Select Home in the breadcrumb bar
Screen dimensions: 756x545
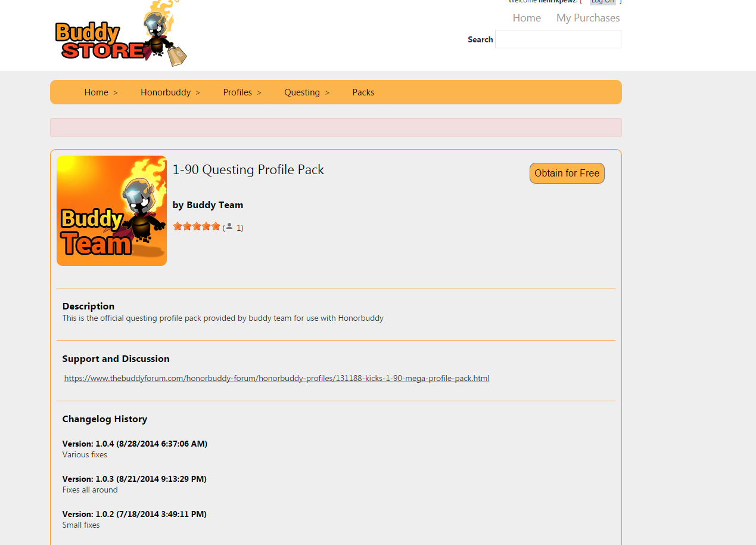[x=97, y=92]
